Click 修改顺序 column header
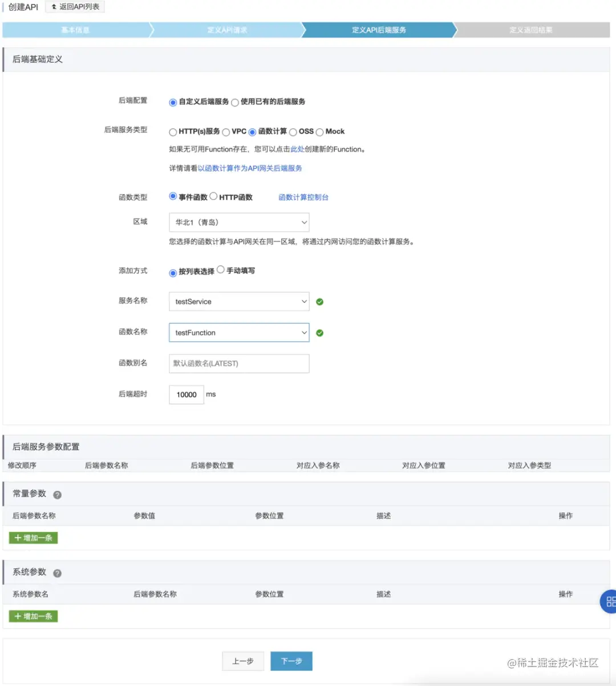This screenshot has height=686, width=616. coord(22,466)
